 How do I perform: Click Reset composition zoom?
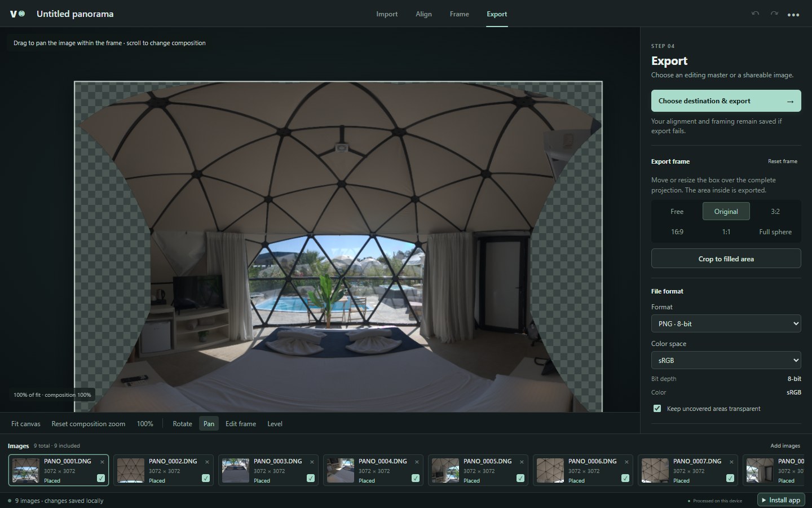point(89,424)
